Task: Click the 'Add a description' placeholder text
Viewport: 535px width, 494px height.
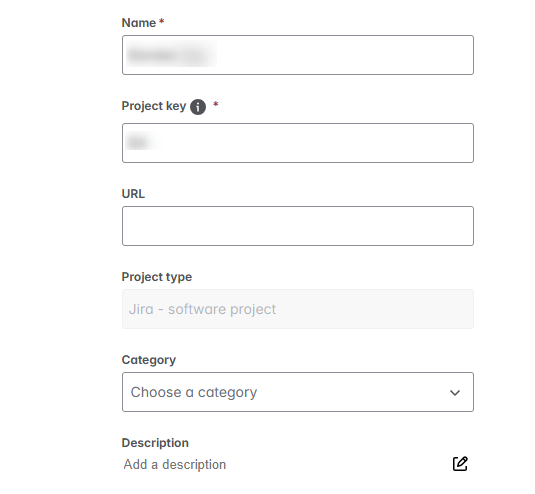Action: (175, 464)
